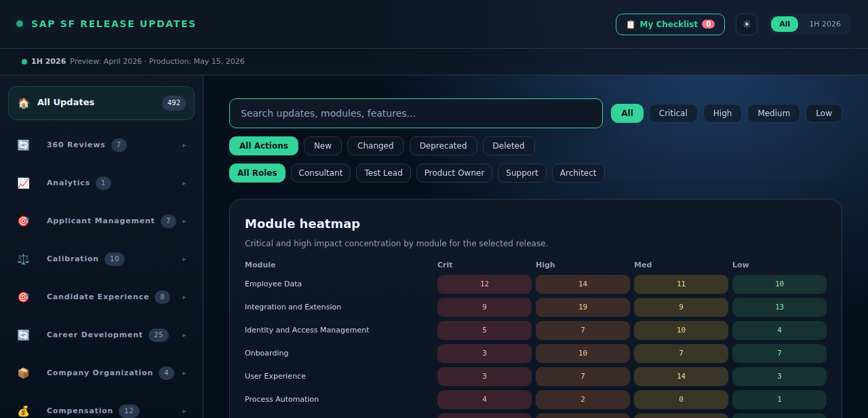
Task: Expand the Career Development arrow
Action: pyautogui.click(x=184, y=335)
